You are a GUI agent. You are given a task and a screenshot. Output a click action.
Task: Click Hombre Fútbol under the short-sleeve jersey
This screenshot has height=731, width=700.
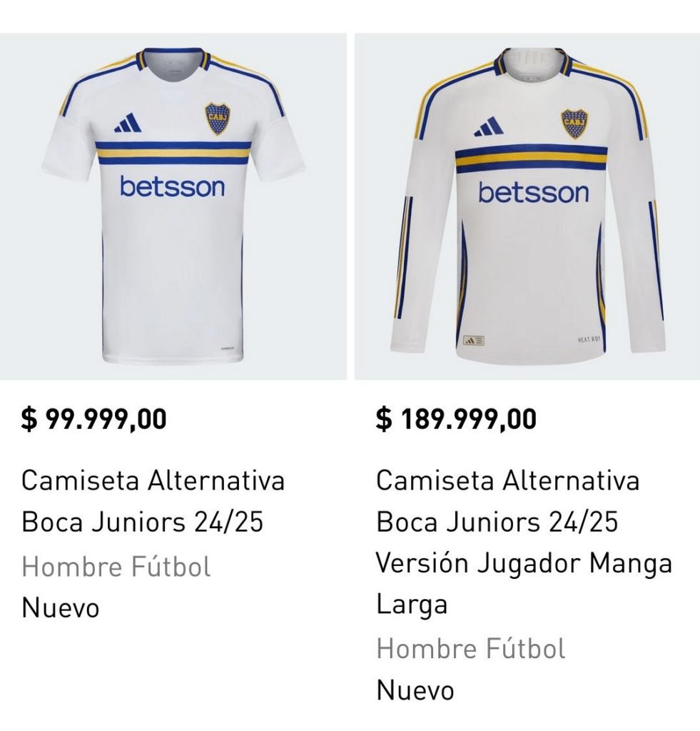[x=116, y=568]
